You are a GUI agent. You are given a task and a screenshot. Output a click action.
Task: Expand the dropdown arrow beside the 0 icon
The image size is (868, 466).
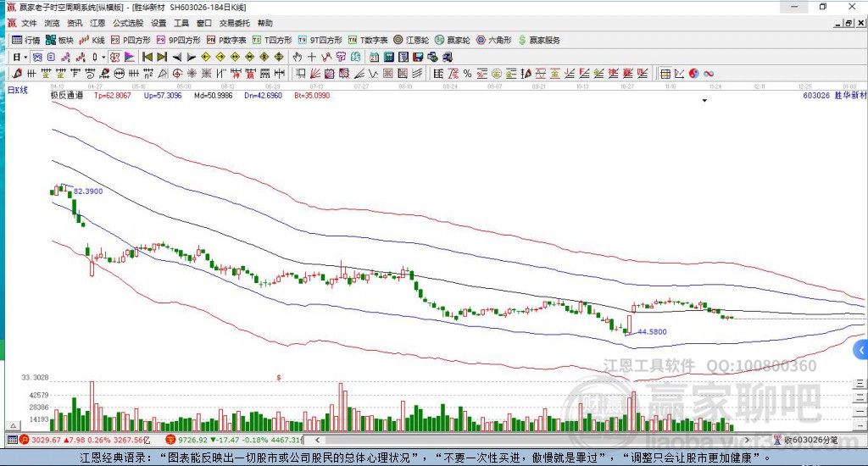point(103,57)
